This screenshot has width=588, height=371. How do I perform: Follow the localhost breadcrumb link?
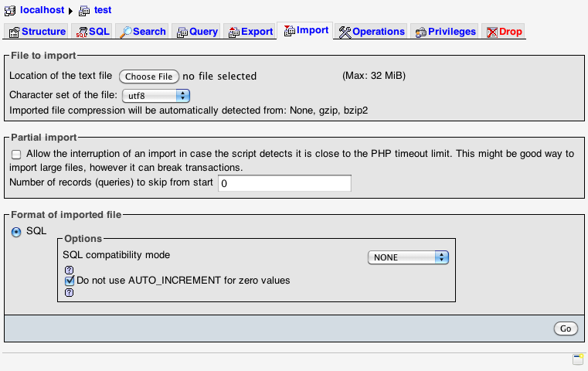point(42,11)
